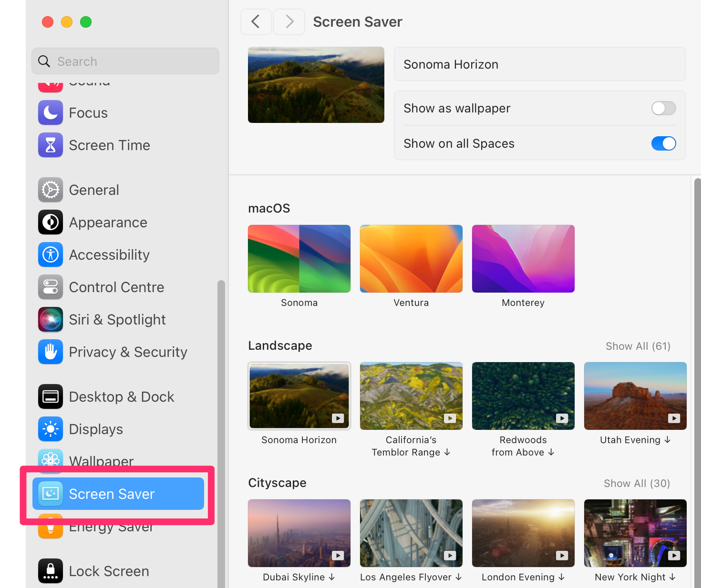Screen dimensions: 701x588
Task: Click the Cityscape section heading
Action: (x=277, y=483)
